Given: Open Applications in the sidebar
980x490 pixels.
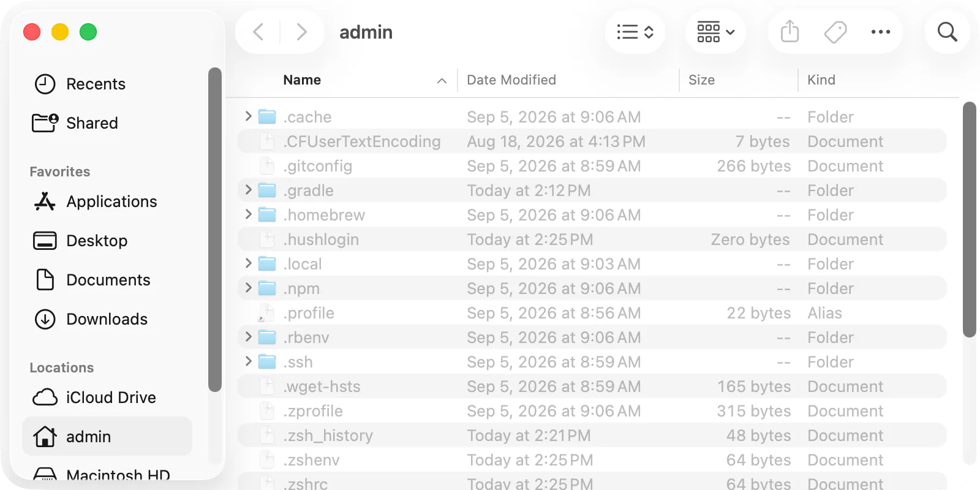Looking at the screenshot, I should pos(107,202).
